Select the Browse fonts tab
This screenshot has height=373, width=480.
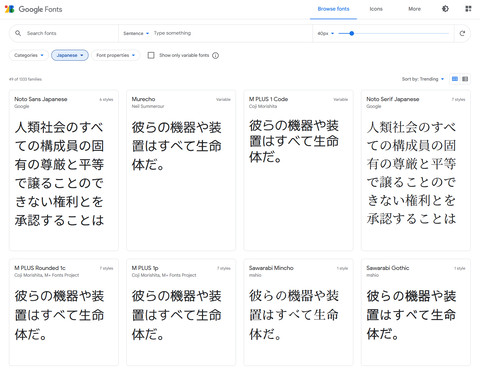coord(333,9)
